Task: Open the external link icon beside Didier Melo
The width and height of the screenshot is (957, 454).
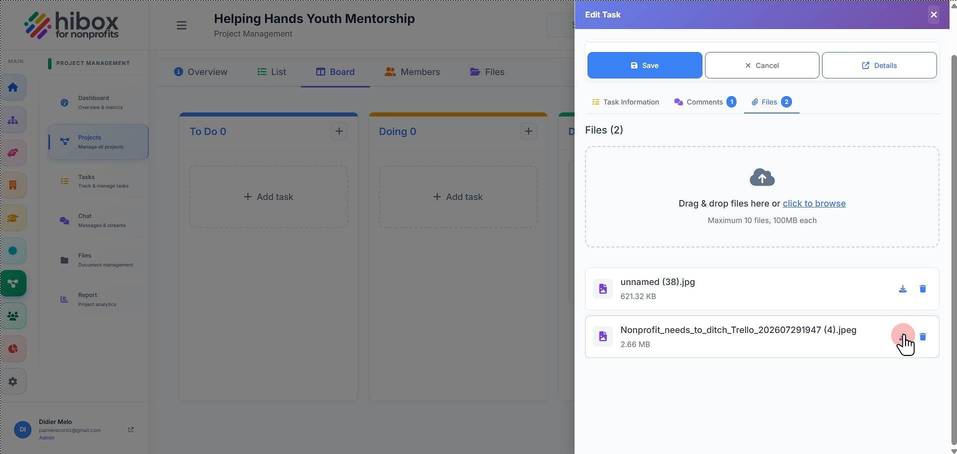Action: 131,430
